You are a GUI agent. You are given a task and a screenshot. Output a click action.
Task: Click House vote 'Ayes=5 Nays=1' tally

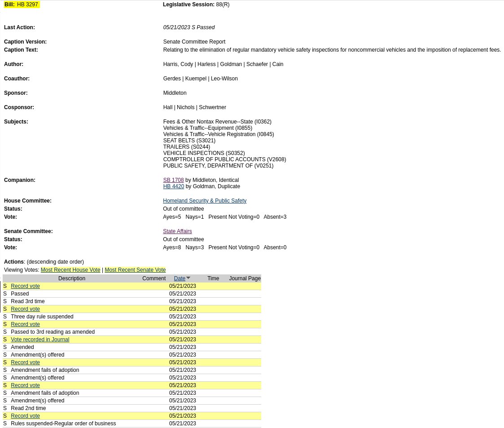coord(183,217)
